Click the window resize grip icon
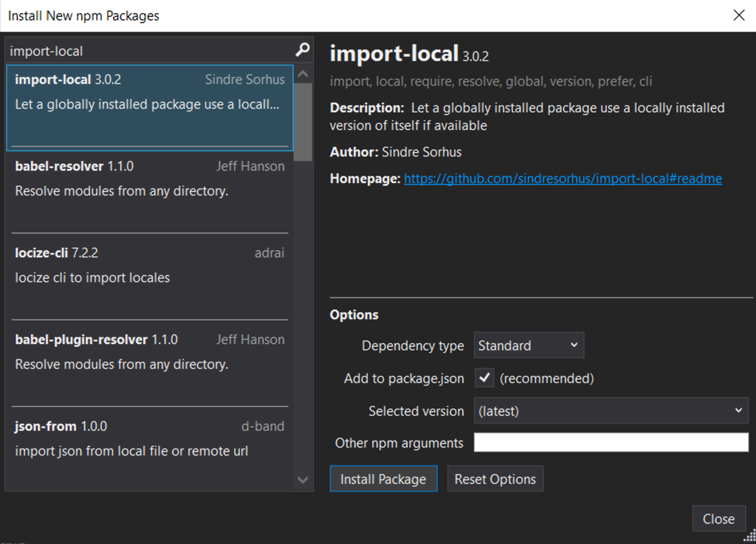The width and height of the screenshot is (756, 544). click(x=750, y=536)
